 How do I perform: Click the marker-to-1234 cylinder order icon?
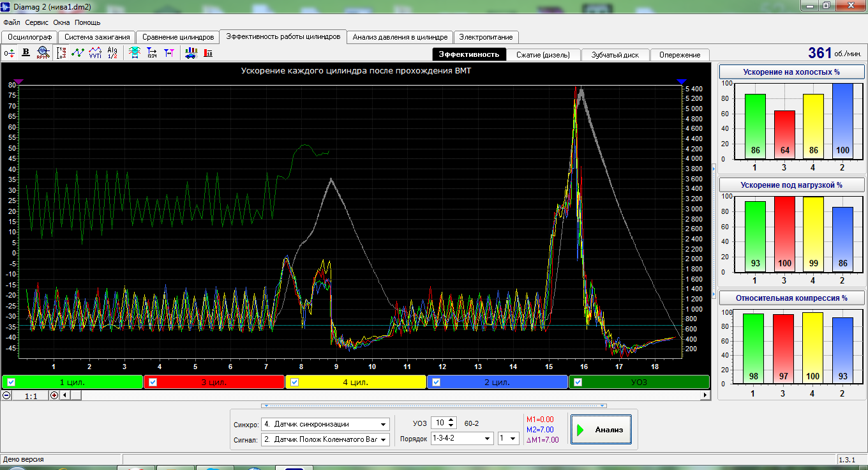[x=152, y=53]
